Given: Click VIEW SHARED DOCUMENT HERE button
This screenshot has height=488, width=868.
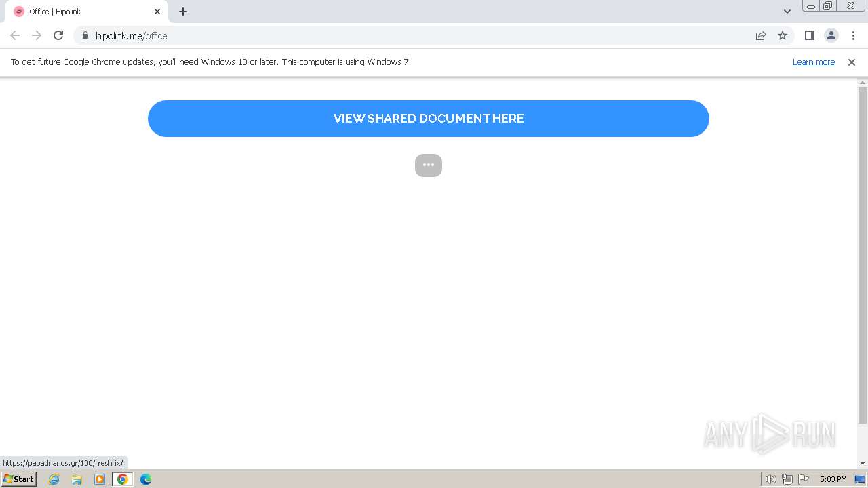Looking at the screenshot, I should coord(429,119).
